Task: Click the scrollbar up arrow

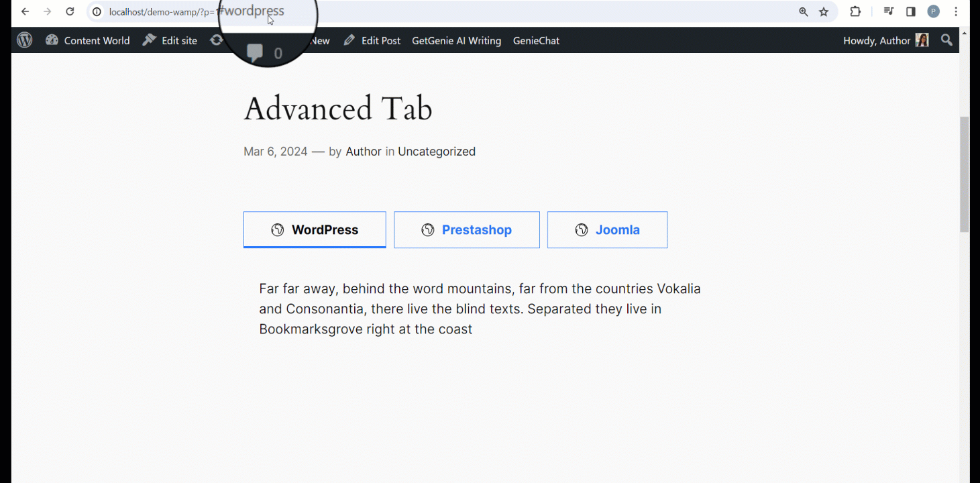Action: [x=965, y=32]
